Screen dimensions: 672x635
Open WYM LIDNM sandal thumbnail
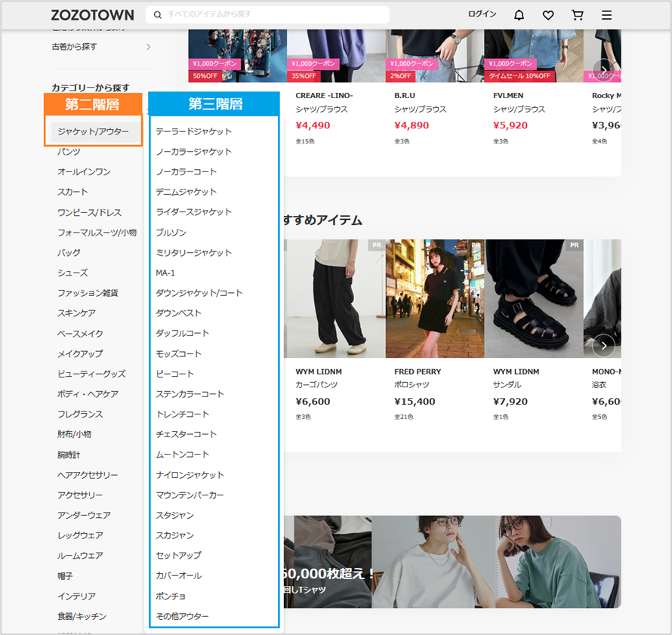point(534,299)
